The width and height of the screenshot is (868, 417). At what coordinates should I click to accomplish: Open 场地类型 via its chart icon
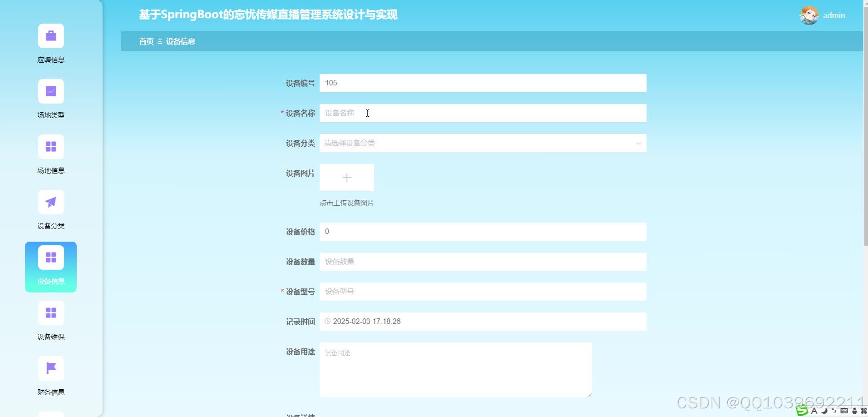(50, 91)
